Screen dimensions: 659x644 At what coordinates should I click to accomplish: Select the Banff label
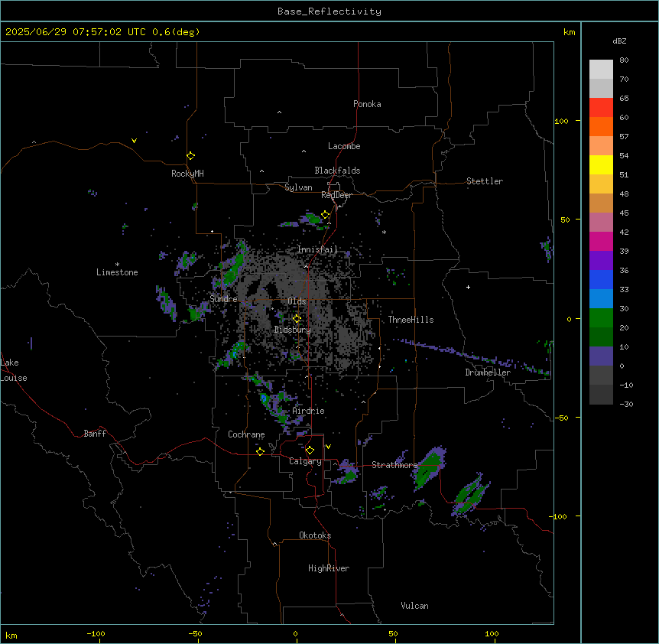95,434
